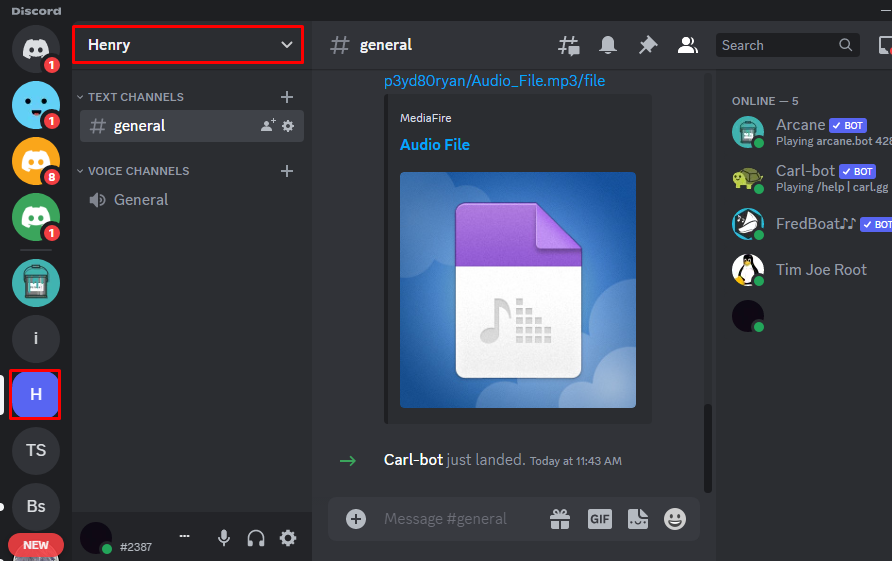Image resolution: width=892 pixels, height=561 pixels.
Task: Select the H server icon
Action: 36,394
